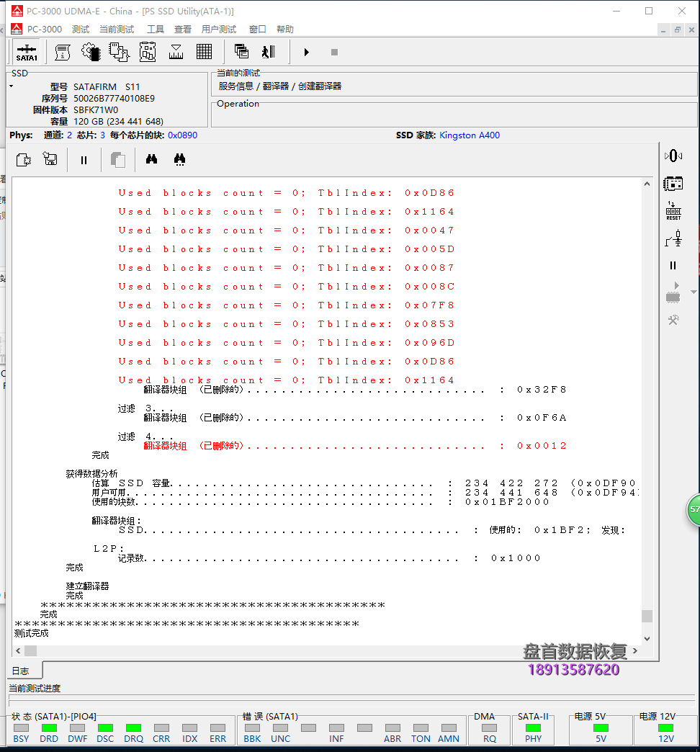Open the drive info scroll icon
Image resolution: width=700 pixels, height=752 pixels.
63,53
